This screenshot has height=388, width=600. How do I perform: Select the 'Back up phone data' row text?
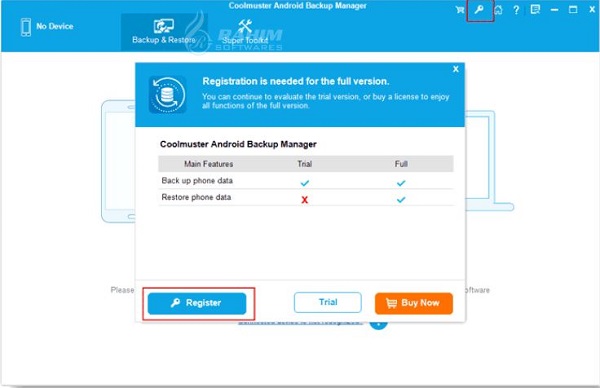pyautogui.click(x=197, y=181)
